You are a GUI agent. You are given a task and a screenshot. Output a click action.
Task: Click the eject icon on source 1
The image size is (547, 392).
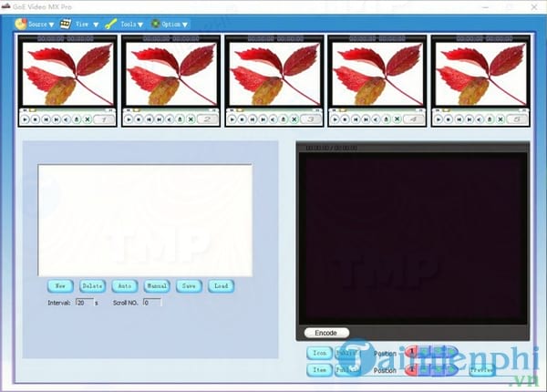(77, 119)
